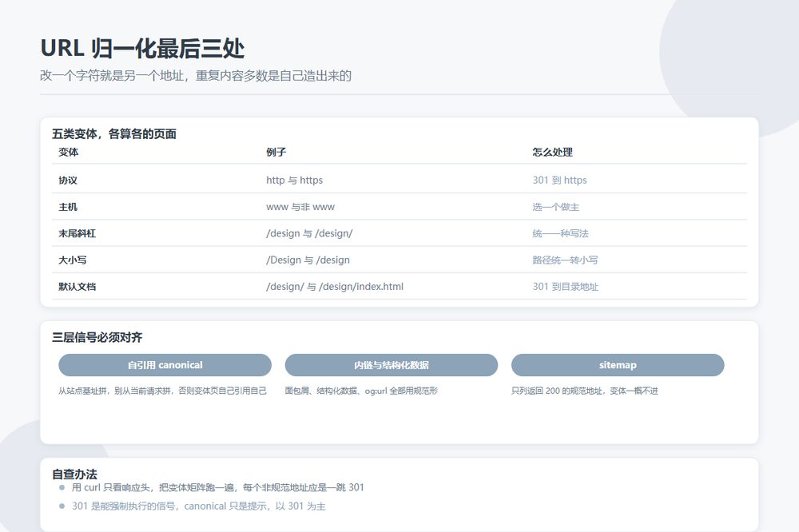Viewport: 799px width, 532px height.
Task: Click the 例子 column header
Action: point(276,152)
